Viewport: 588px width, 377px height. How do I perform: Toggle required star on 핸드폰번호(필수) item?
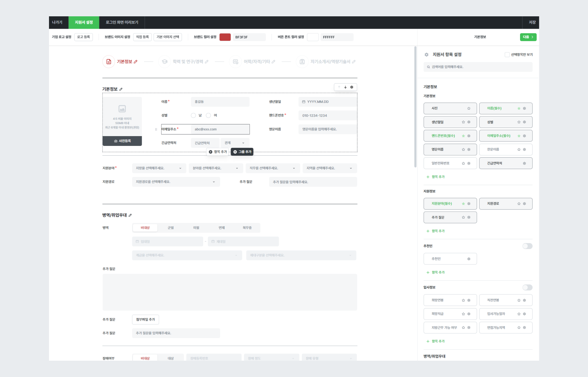[x=463, y=136]
